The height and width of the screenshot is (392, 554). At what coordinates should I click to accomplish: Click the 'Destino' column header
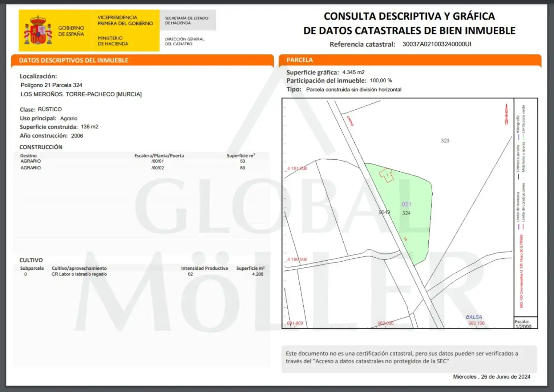coord(28,156)
